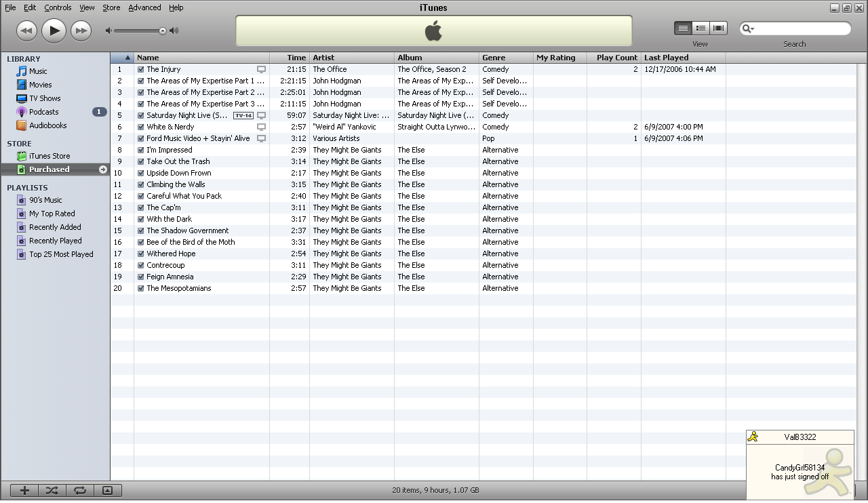The image size is (868, 503).
Task: Sort by the My Rating column header
Action: (560, 58)
